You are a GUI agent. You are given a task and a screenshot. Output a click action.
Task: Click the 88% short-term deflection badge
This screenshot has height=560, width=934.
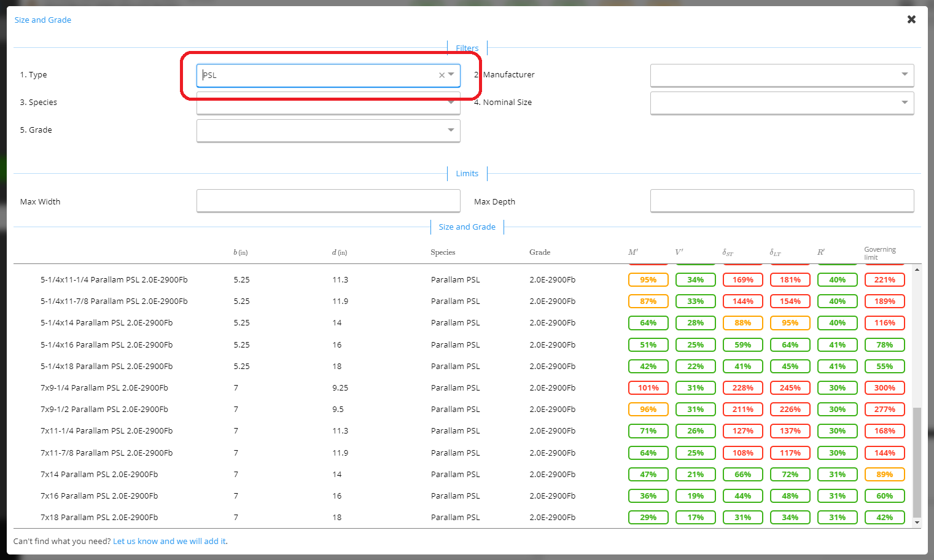tap(743, 322)
